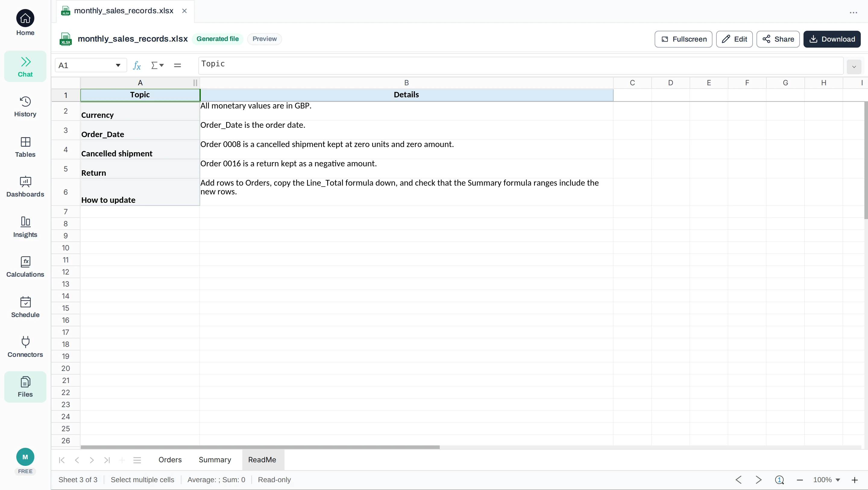Select the "Cancelled shipment" cell
The height and width of the screenshot is (490, 868).
point(140,150)
